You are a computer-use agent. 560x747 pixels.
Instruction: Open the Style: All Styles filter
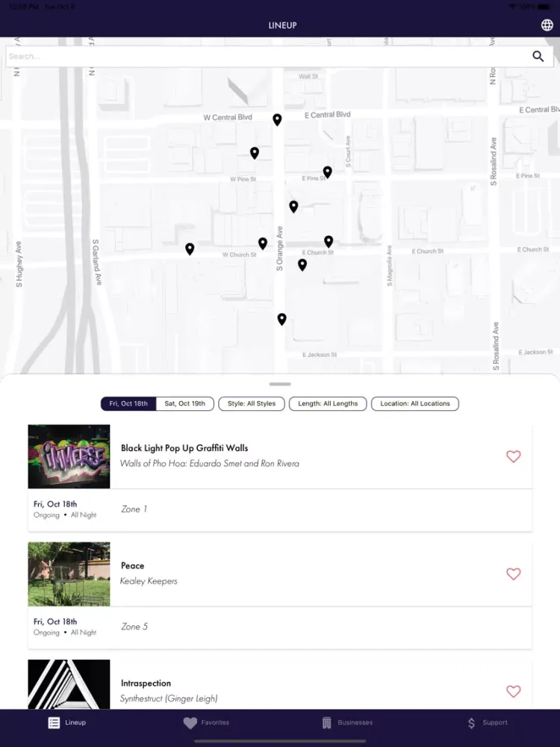click(252, 403)
